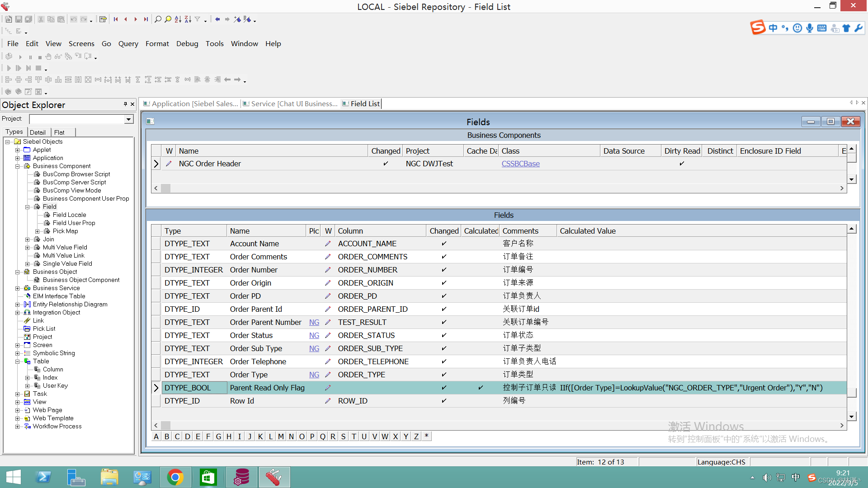Collapse the Business Component tree node
The height and width of the screenshot is (488, 868).
(x=18, y=166)
